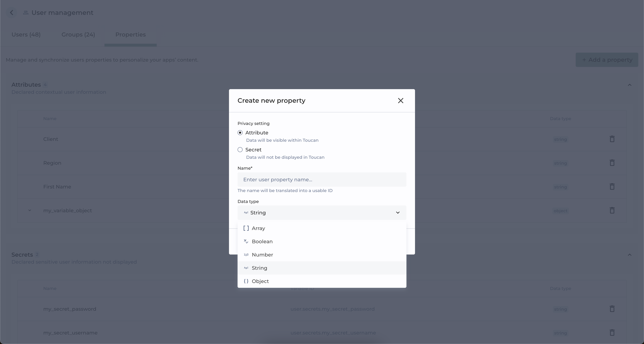The height and width of the screenshot is (344, 644).
Task: Select the Attribute privacy radio button
Action: (x=240, y=133)
